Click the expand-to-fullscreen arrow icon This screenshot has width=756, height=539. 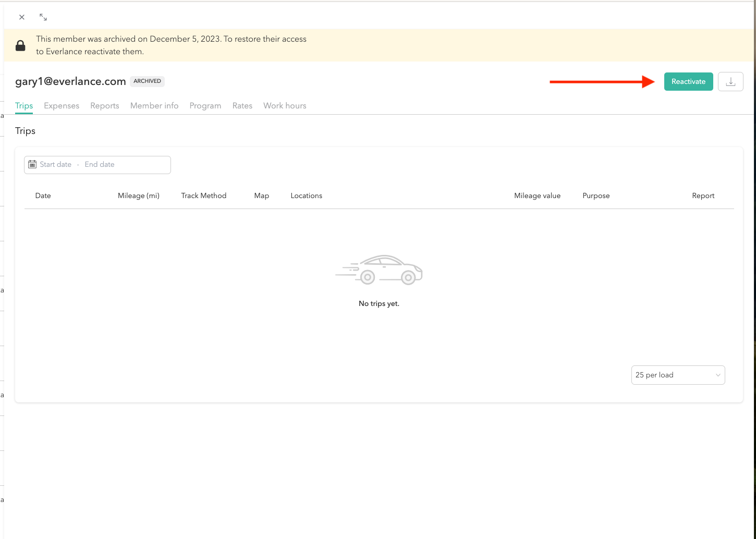(43, 17)
